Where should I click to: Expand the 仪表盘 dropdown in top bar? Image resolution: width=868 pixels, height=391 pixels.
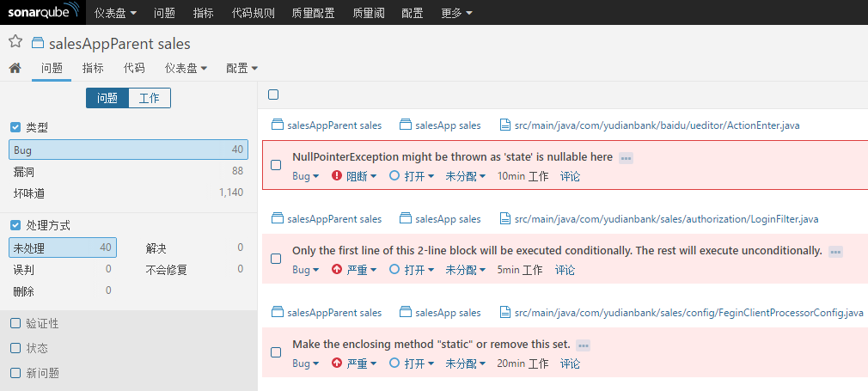(x=115, y=13)
